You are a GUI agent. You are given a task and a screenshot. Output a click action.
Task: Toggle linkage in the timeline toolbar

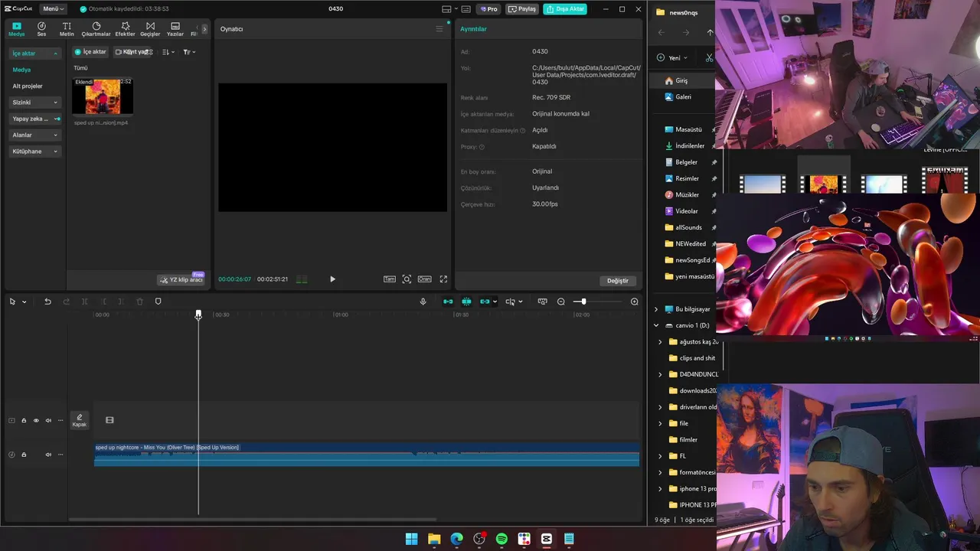(x=485, y=302)
